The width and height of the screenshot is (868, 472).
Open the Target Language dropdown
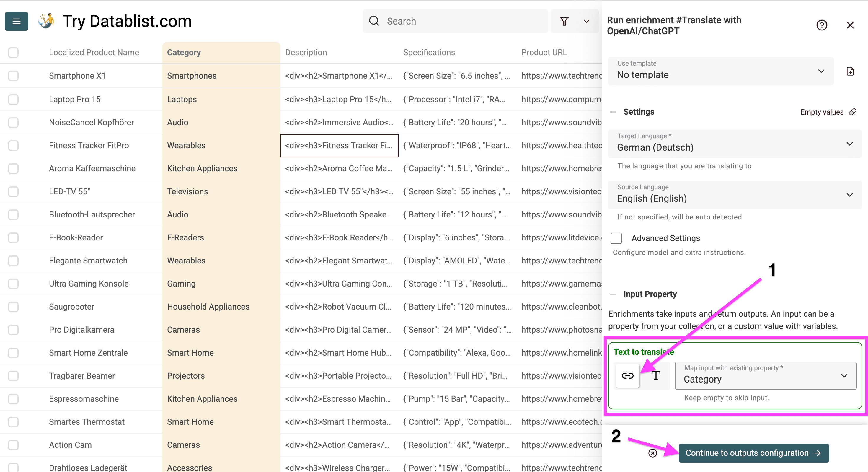click(x=735, y=144)
